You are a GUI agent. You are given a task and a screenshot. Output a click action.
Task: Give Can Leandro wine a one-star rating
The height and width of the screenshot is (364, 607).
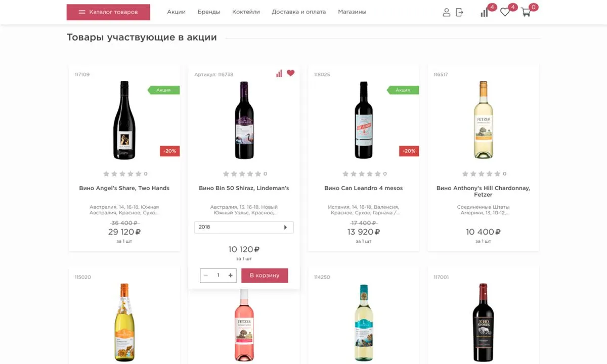tap(344, 173)
